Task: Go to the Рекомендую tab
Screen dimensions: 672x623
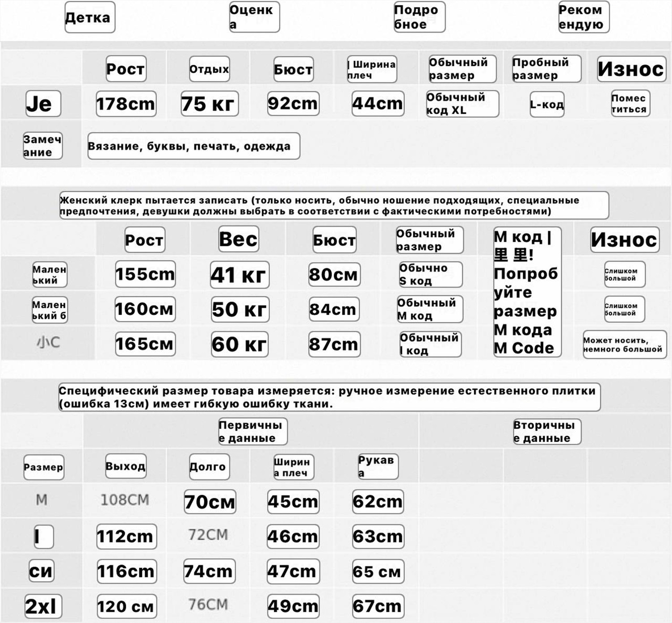Action: click(x=583, y=17)
